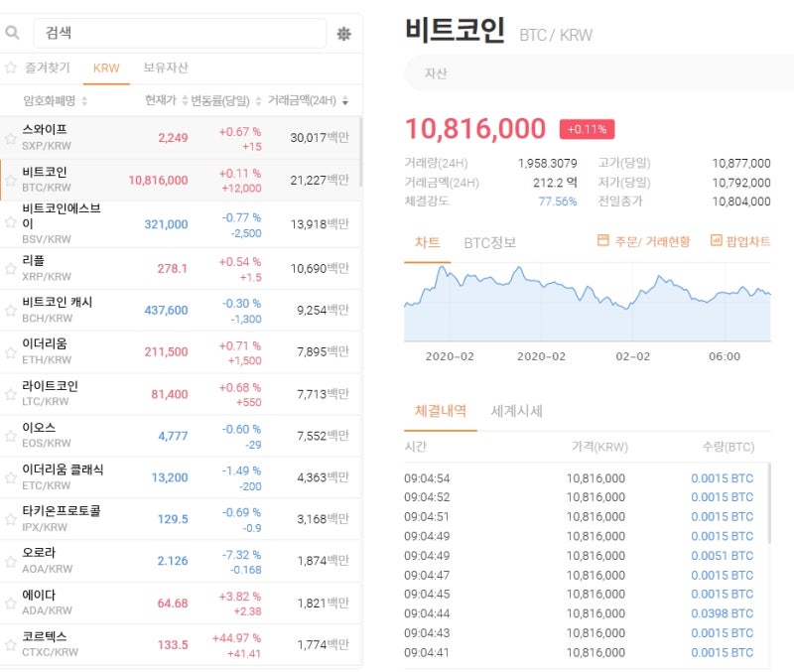Viewport: 794px width, 672px height.
Task: Sort by 암호화폐명 arrows
Action: tap(84, 101)
